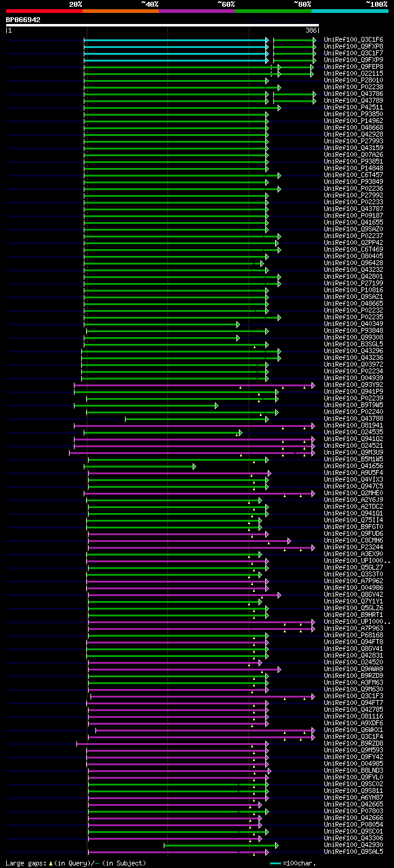Select label UniRef100_B9T9W5
Viewport: 394px width, 868px height.
pos(353,405)
